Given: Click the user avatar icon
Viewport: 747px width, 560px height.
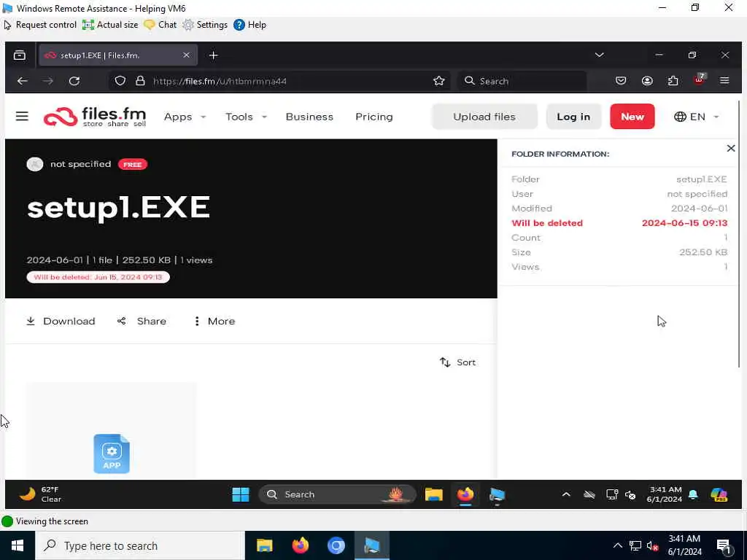Looking at the screenshot, I should tap(35, 164).
